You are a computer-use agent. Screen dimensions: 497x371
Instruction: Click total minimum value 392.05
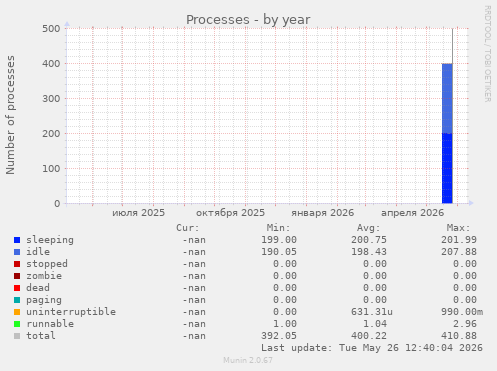(279, 336)
